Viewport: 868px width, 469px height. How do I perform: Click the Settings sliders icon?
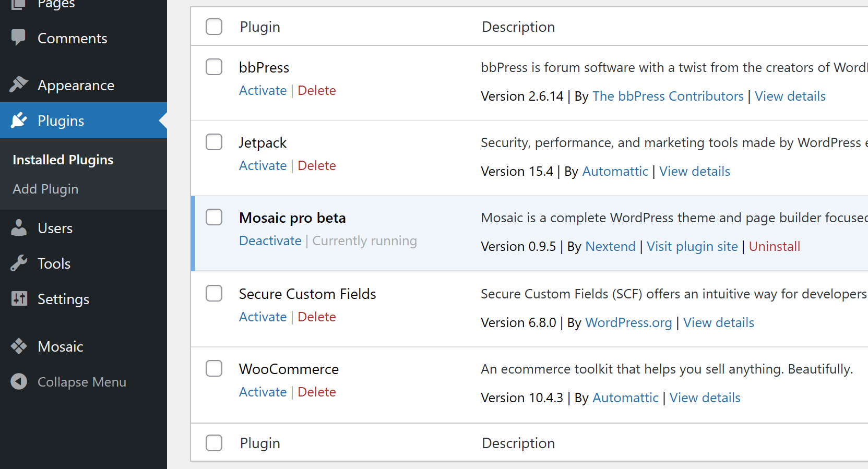[x=19, y=299]
